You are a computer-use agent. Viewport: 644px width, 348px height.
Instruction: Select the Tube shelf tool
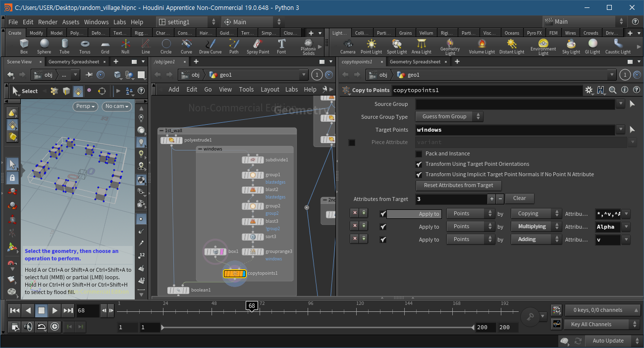(x=64, y=47)
